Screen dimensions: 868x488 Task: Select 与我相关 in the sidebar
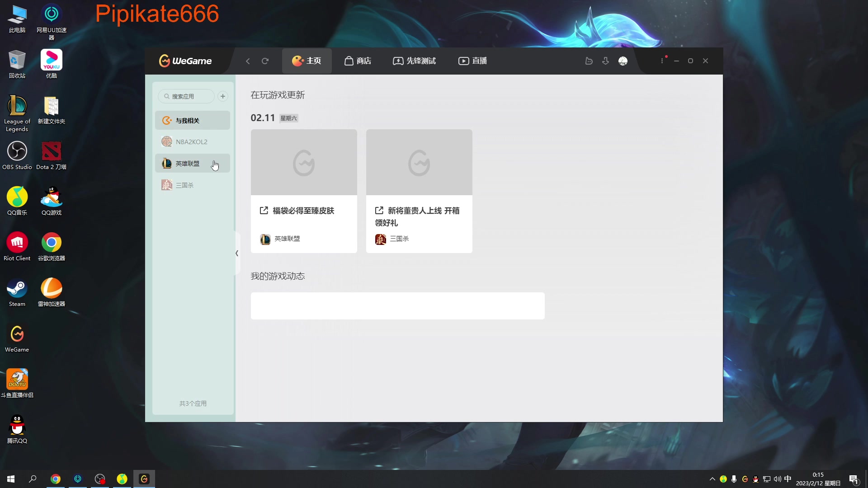(x=193, y=121)
